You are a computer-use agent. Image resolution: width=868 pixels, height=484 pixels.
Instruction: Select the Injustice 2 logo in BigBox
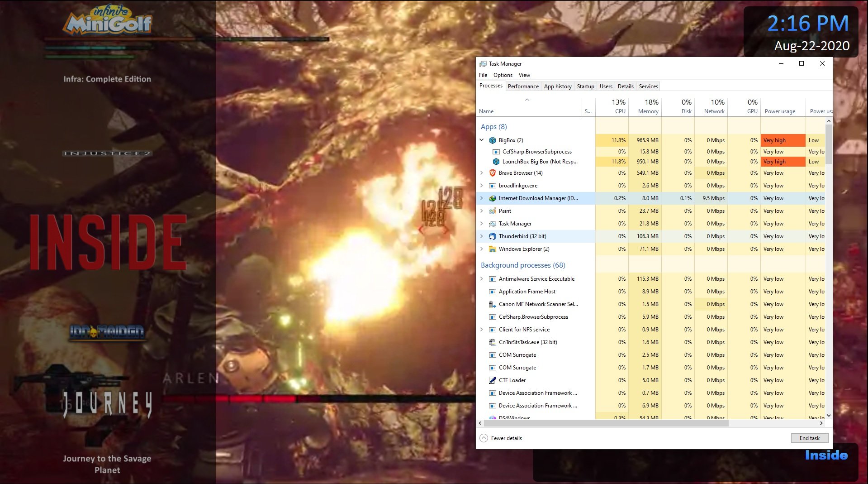[x=107, y=153]
